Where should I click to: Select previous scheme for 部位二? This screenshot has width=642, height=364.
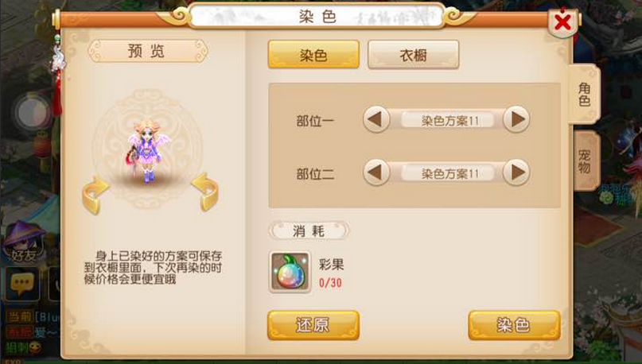click(x=376, y=172)
